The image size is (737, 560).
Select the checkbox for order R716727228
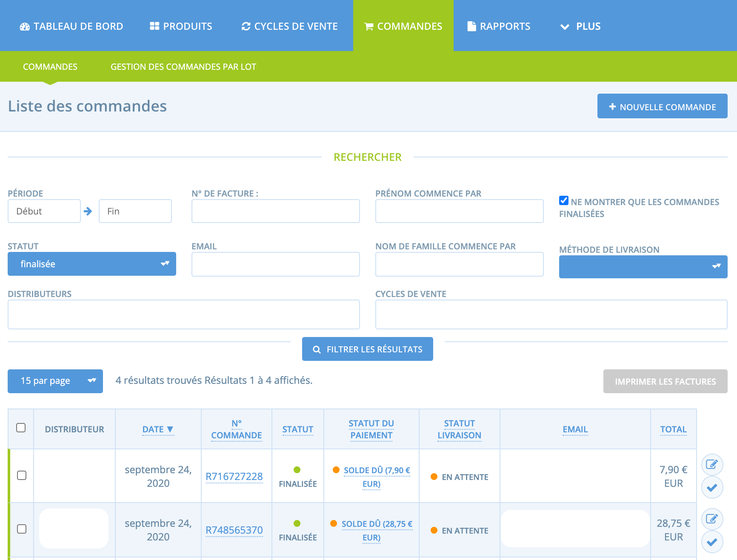tap(22, 475)
